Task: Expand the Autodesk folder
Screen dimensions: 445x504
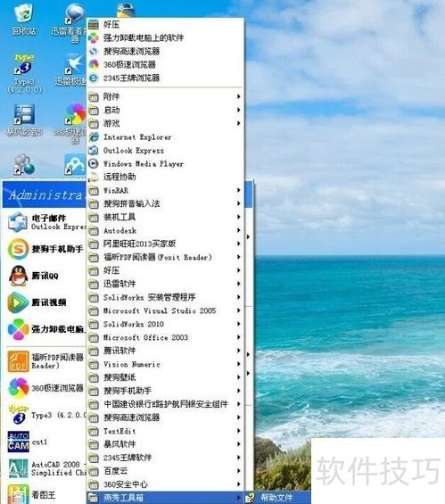Action: point(165,231)
